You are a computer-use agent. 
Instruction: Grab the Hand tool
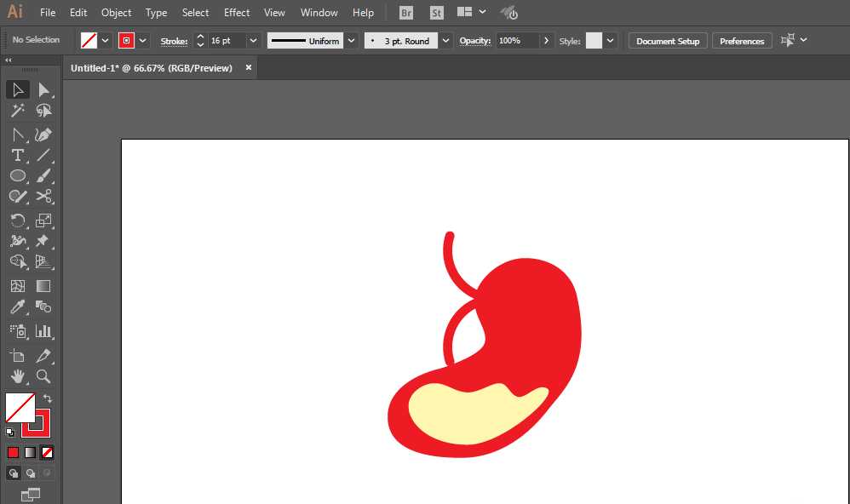[x=18, y=376]
